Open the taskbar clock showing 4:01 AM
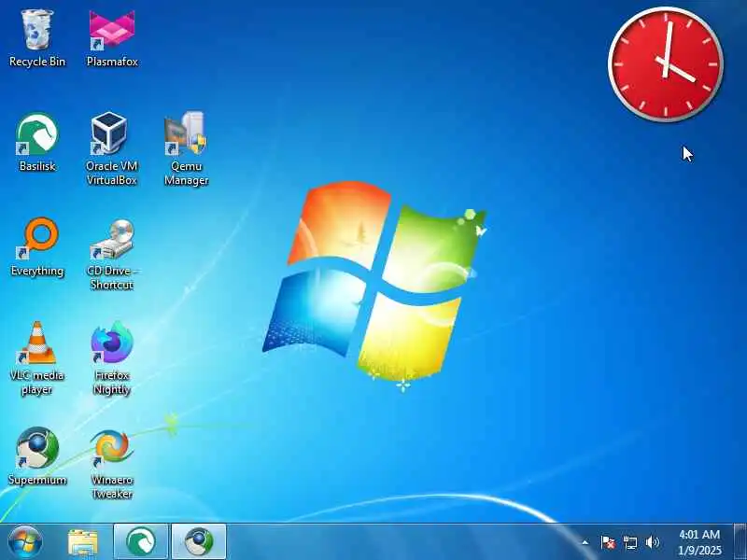 [699, 542]
